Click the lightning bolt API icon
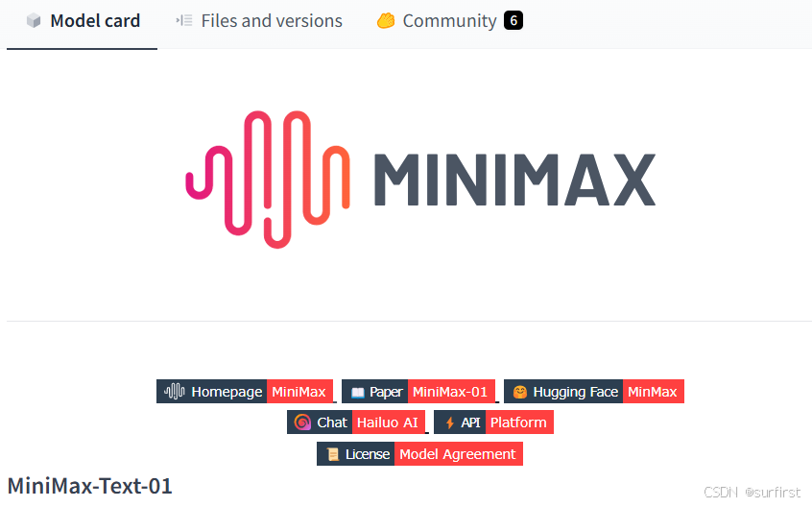 pos(449,423)
